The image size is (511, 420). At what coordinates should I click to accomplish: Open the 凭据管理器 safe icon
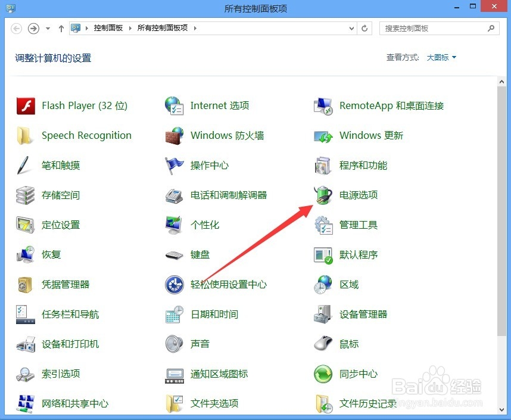[25, 285]
